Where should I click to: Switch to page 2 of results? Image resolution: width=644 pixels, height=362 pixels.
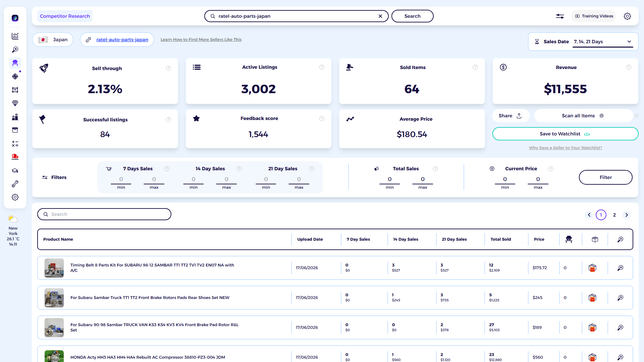614,215
